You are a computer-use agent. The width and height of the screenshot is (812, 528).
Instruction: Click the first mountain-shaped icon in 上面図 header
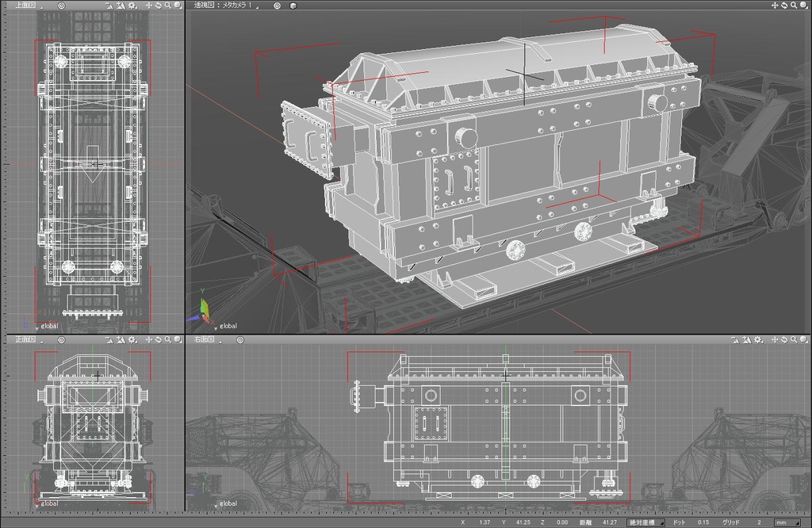click(x=109, y=6)
